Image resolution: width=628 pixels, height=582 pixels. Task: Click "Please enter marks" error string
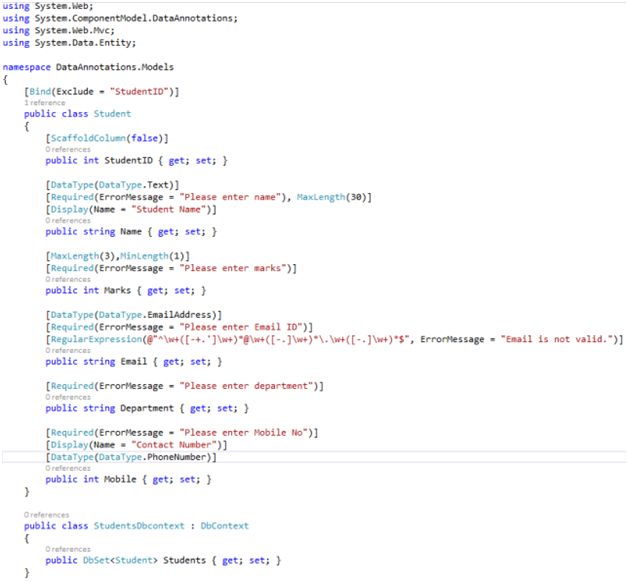pyautogui.click(x=233, y=268)
